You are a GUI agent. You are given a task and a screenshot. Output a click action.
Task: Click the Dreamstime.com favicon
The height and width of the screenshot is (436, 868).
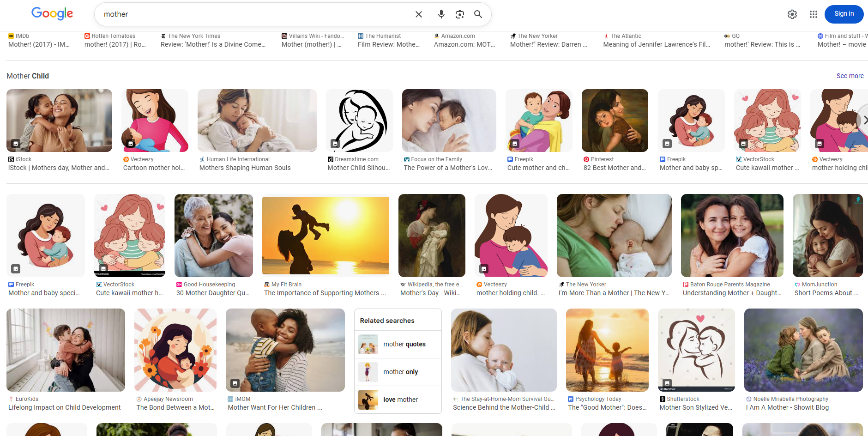click(x=331, y=159)
